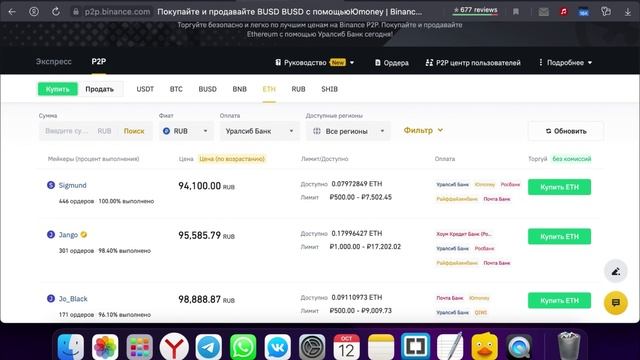Open the Yandex account icon in toolbar
This screenshot has width=640, height=360.
click(x=34, y=12)
